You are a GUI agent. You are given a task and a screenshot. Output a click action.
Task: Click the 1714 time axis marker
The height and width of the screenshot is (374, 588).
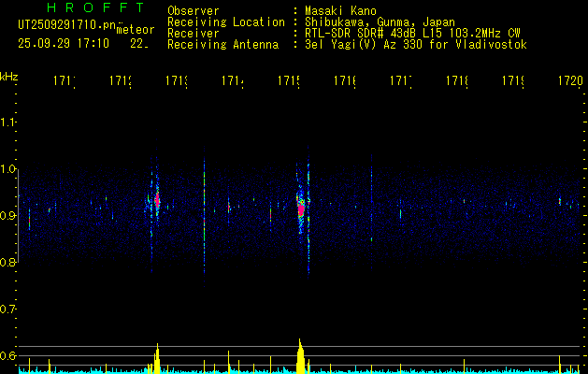click(x=233, y=81)
